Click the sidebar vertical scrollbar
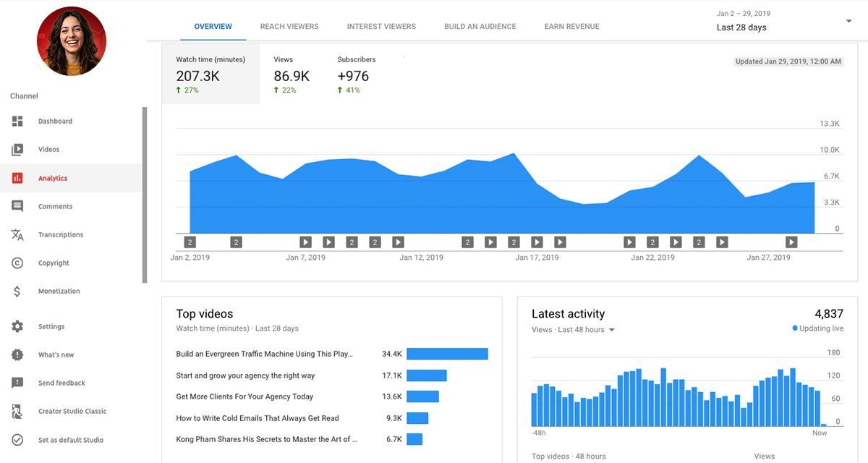The width and height of the screenshot is (868, 463). click(x=145, y=195)
